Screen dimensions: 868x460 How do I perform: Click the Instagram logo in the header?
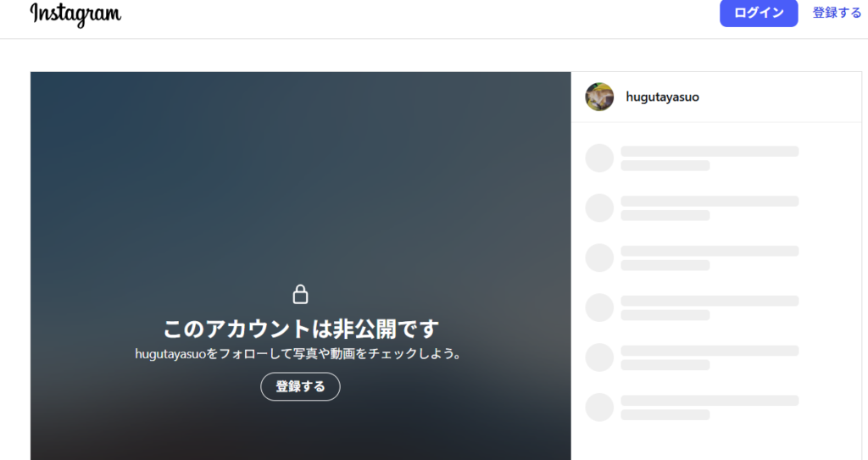(x=75, y=14)
